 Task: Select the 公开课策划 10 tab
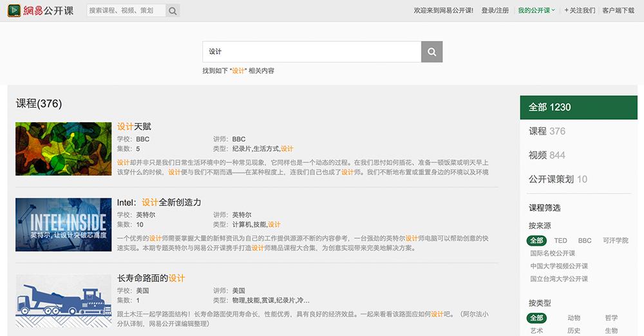[x=558, y=179]
